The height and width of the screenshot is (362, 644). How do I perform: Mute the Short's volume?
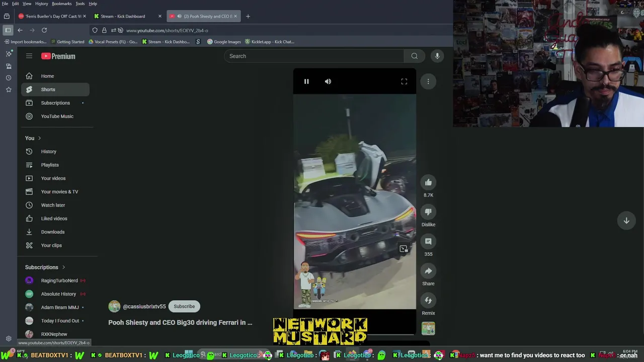[328, 81]
